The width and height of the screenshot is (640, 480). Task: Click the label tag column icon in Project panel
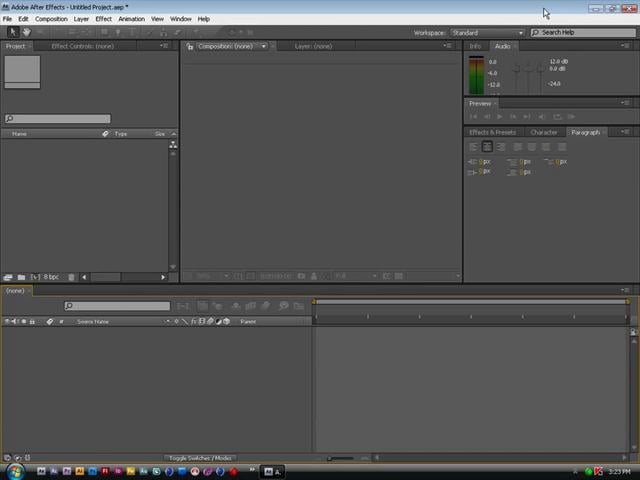[x=106, y=133]
